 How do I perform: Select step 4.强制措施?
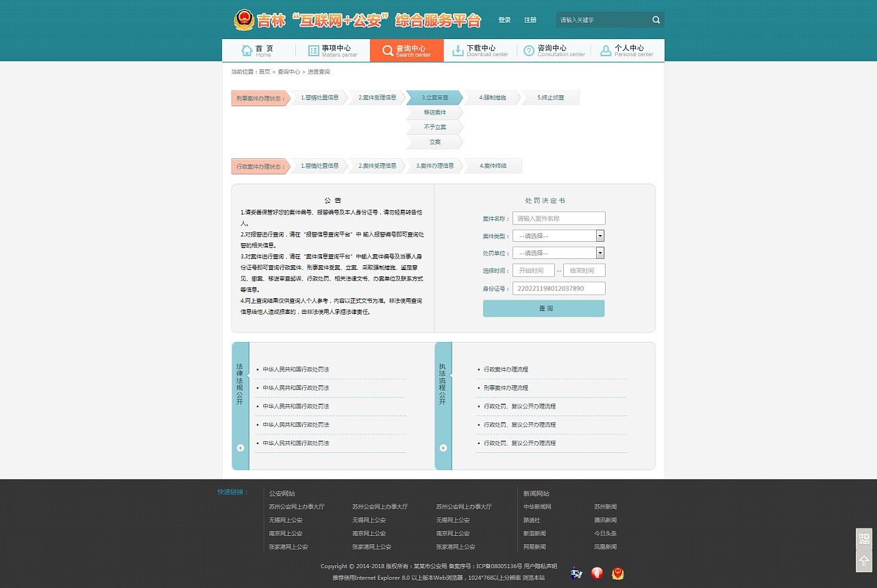click(x=492, y=97)
